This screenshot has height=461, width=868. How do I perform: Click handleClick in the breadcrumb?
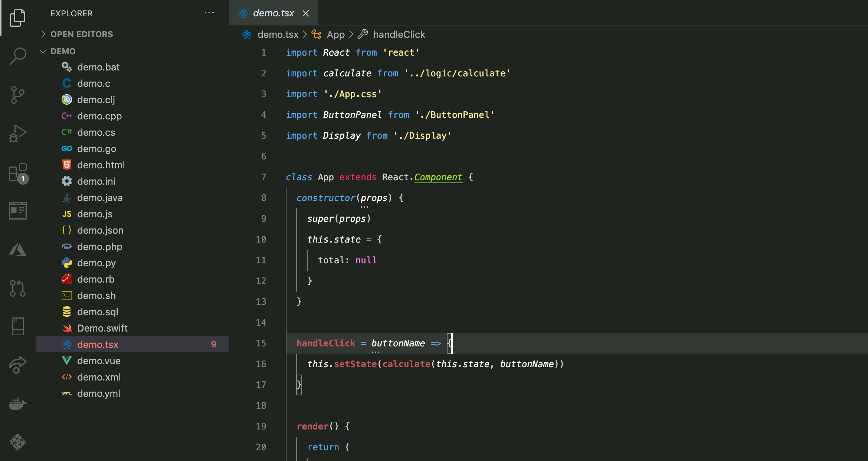[399, 34]
